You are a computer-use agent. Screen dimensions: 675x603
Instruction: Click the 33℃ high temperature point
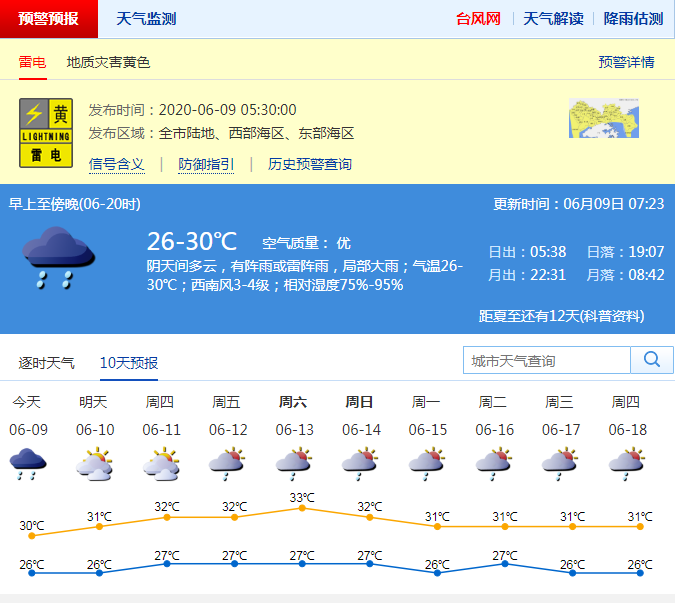click(302, 508)
